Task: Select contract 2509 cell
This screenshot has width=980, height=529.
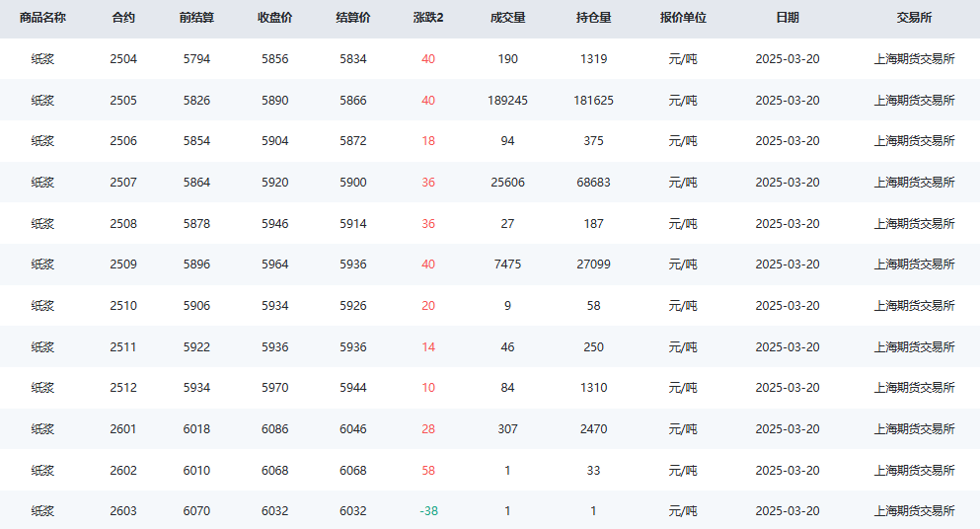Action: click(123, 264)
